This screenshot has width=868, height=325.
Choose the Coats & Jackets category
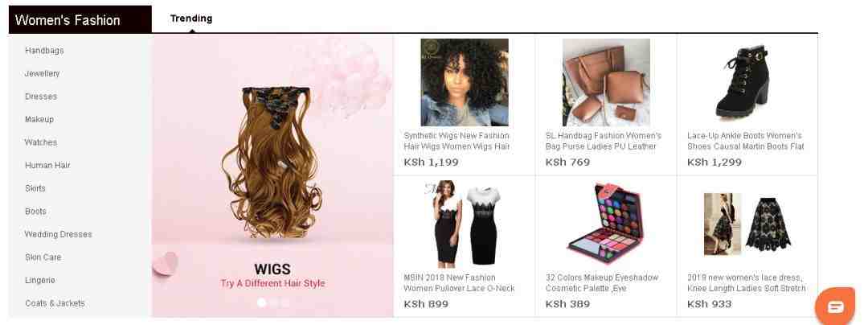point(55,303)
